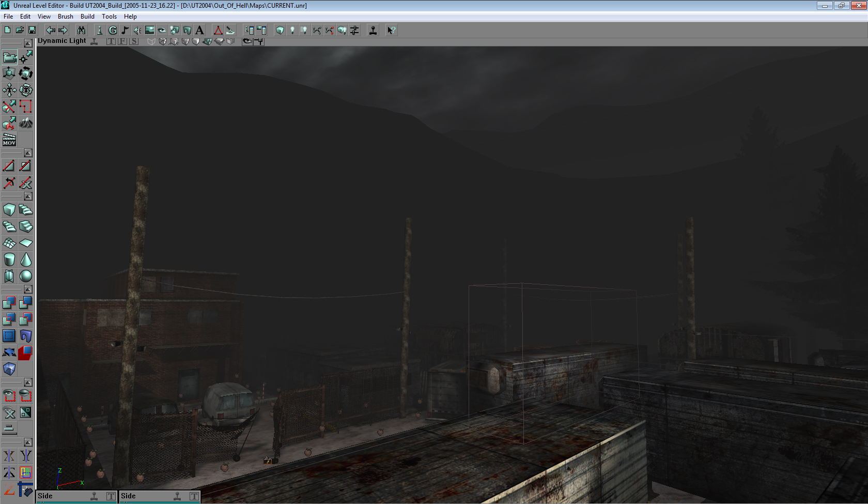Toggle Top view 'T' button in main viewport
Image resolution: width=868 pixels, height=504 pixels.
coord(111,41)
